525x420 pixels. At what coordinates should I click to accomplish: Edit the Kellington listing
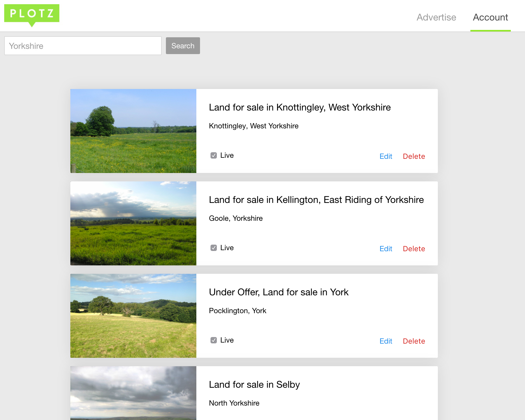[x=386, y=249]
